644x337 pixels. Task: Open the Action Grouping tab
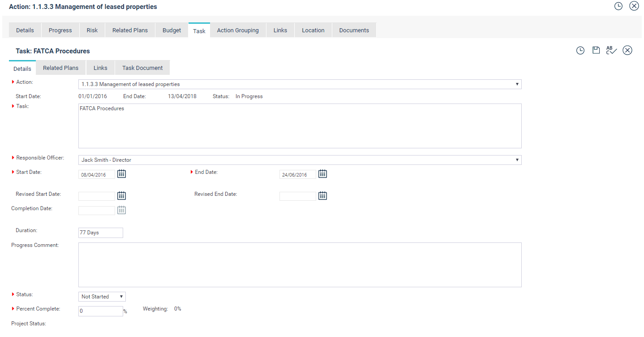tap(238, 30)
